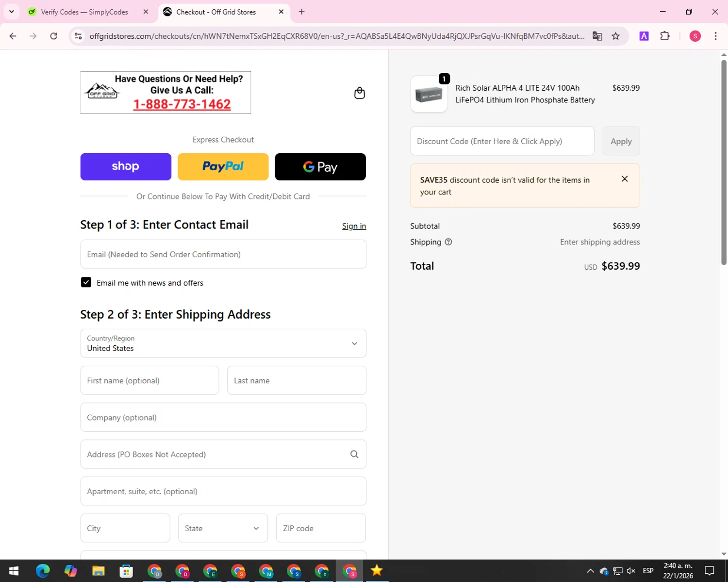Open the network tray icon
This screenshot has height=582, width=728.
point(618,571)
